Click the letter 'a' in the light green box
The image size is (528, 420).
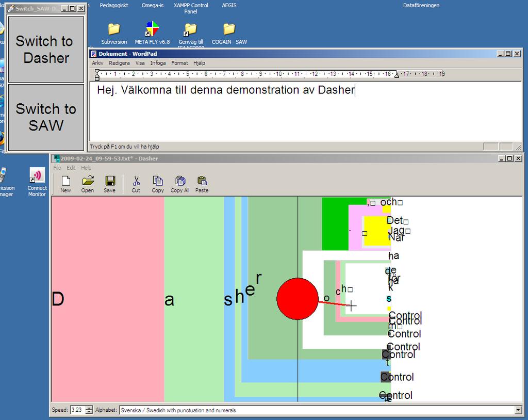point(169,300)
